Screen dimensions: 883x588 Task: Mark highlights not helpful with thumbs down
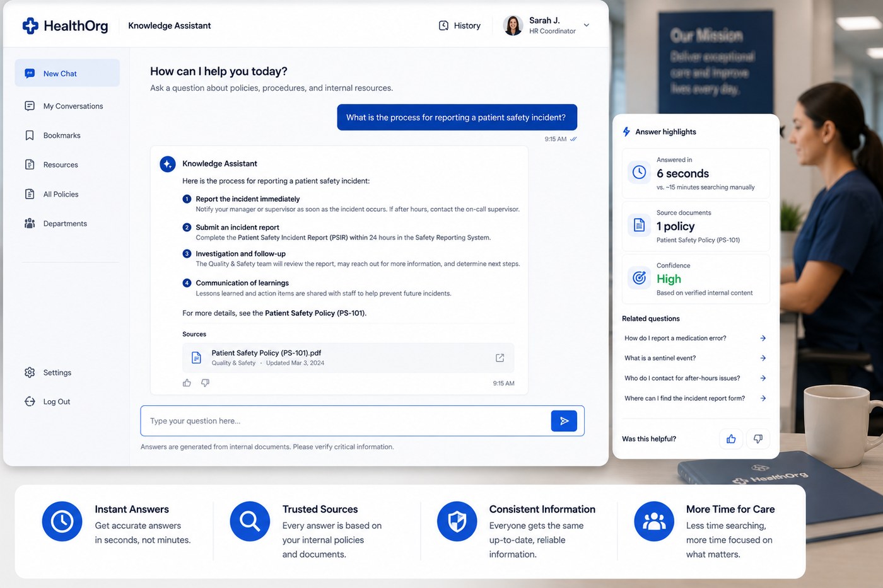coord(758,439)
